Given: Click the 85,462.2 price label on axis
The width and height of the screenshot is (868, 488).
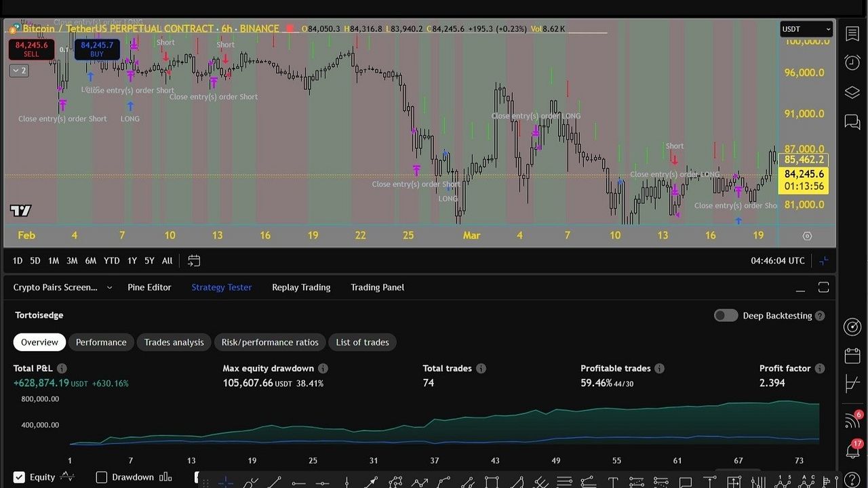Looking at the screenshot, I should 804,160.
